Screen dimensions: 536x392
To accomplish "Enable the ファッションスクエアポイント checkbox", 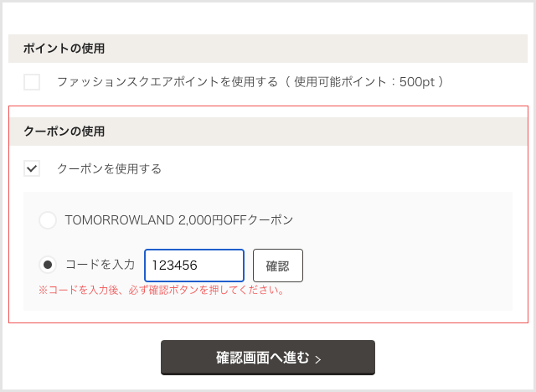I will (32, 82).
